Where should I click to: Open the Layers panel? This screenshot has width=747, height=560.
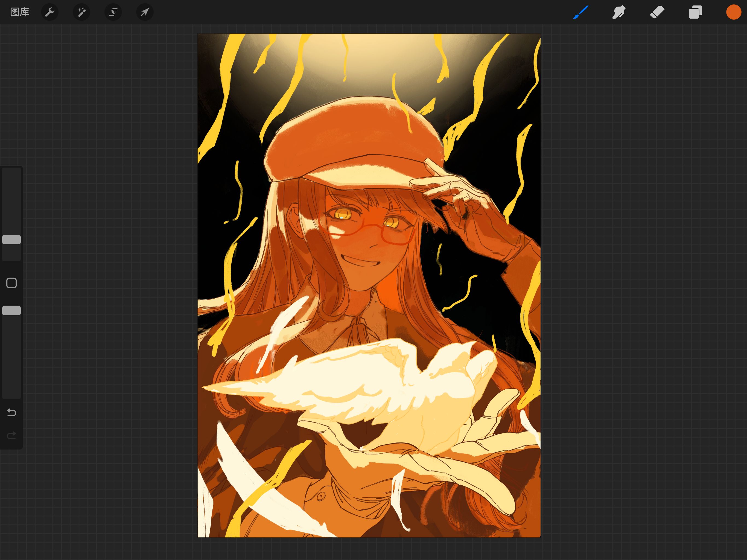point(695,12)
